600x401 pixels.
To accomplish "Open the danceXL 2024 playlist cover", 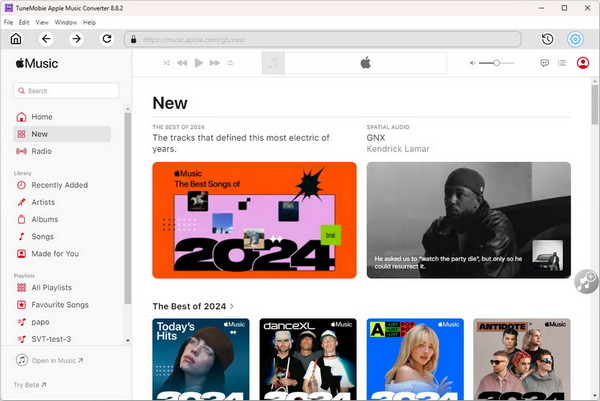I will (308, 359).
